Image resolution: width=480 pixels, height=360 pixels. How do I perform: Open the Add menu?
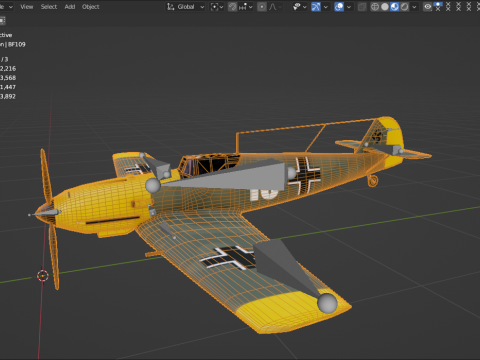(x=70, y=7)
